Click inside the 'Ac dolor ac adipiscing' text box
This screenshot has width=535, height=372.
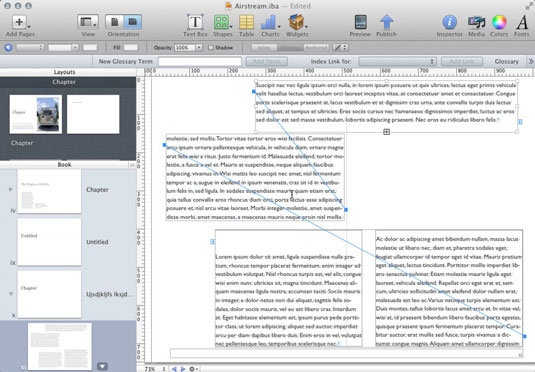pyautogui.click(x=449, y=288)
